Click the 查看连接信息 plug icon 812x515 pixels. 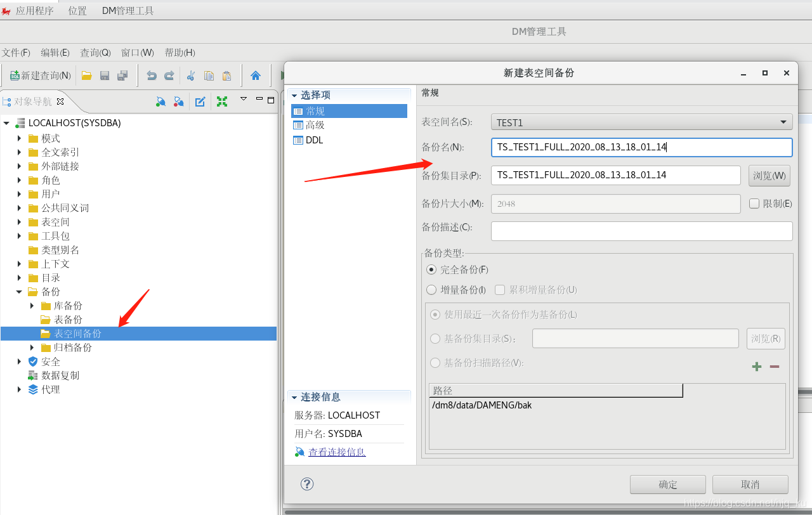pos(300,452)
